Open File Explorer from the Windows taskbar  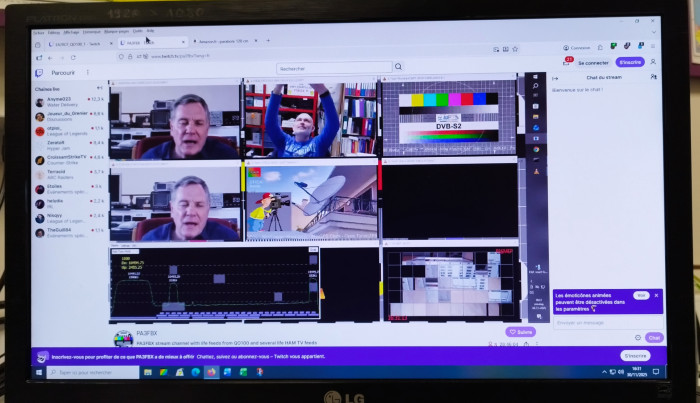[x=147, y=372]
